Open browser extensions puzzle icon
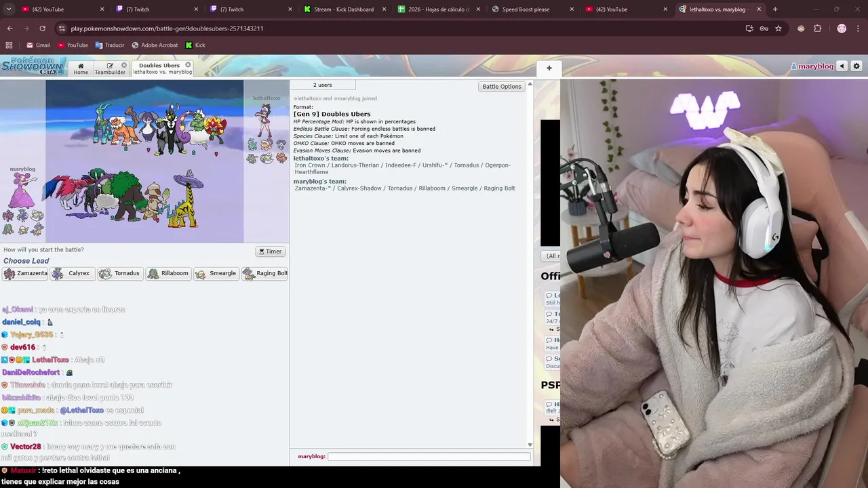The image size is (868, 488). click(817, 28)
